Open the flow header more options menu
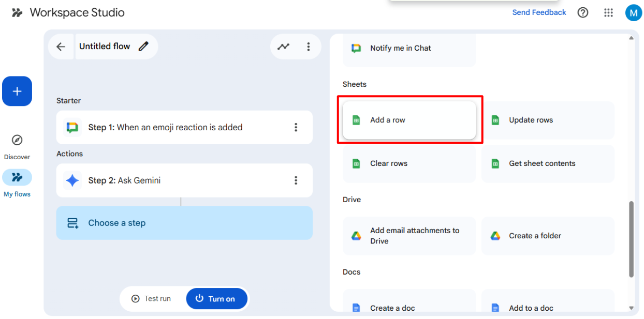Viewport: 644px width, 319px height. pos(308,47)
